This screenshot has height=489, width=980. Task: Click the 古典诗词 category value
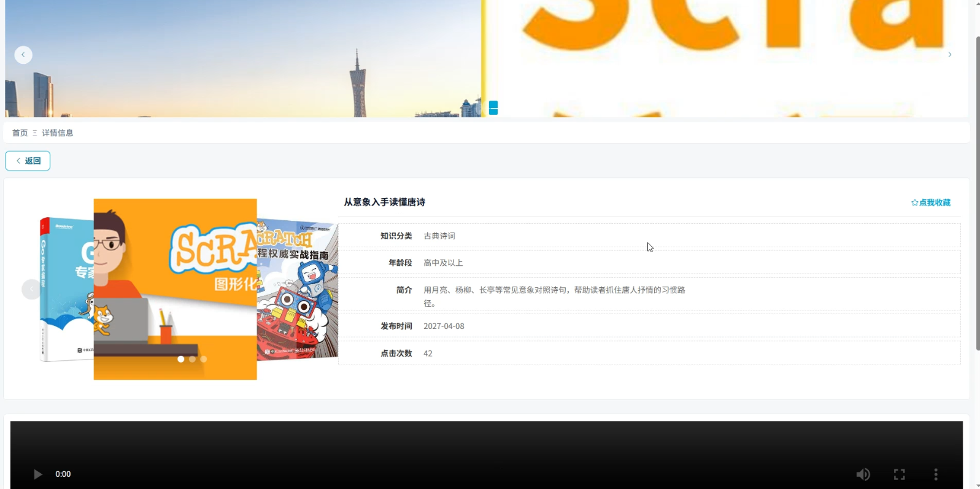click(439, 236)
